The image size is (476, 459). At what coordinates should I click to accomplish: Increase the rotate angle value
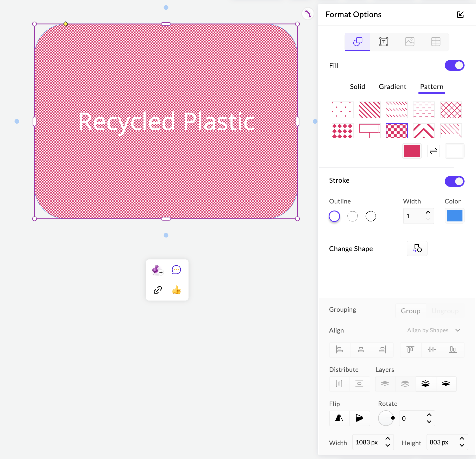429,415
